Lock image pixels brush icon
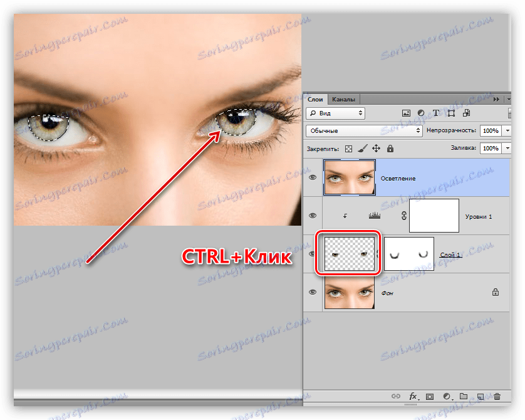This screenshot has height=420, width=525. 363,149
